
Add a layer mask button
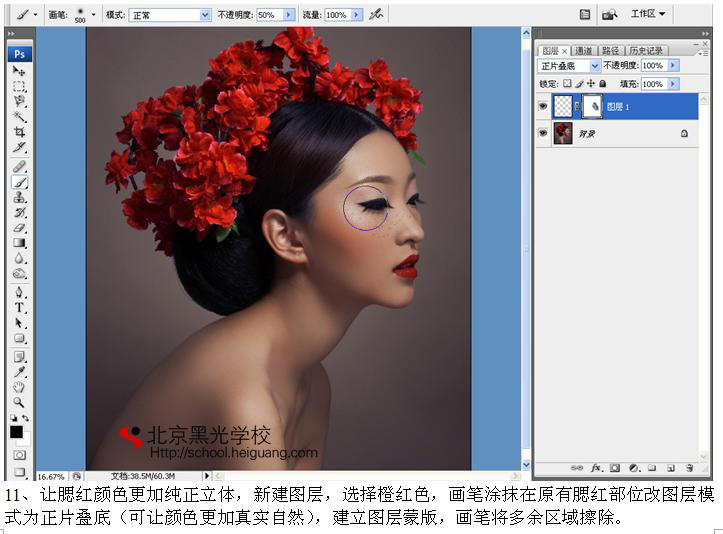click(615, 468)
